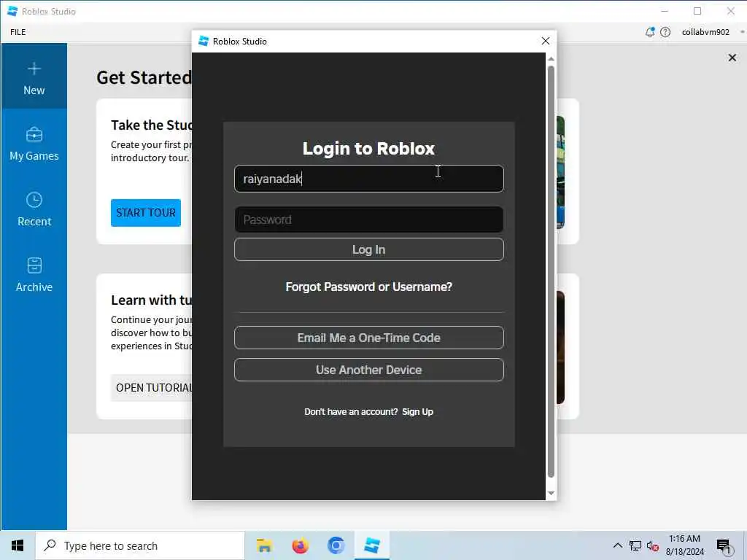Open the FILE menu
747x560 pixels.
pos(18,32)
